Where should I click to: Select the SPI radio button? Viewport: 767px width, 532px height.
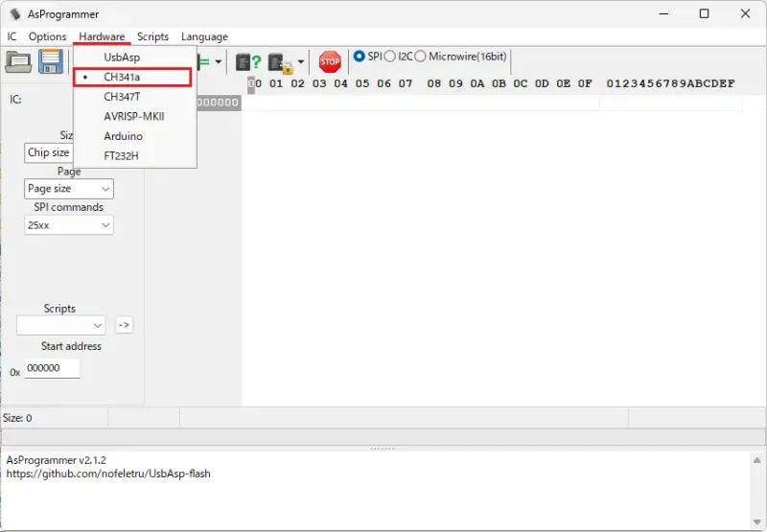coord(360,57)
